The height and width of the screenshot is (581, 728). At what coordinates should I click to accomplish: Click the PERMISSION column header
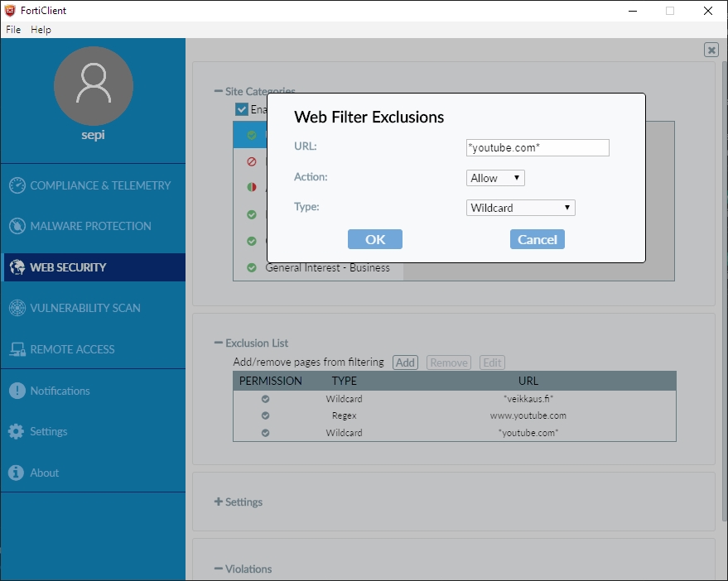click(x=270, y=381)
